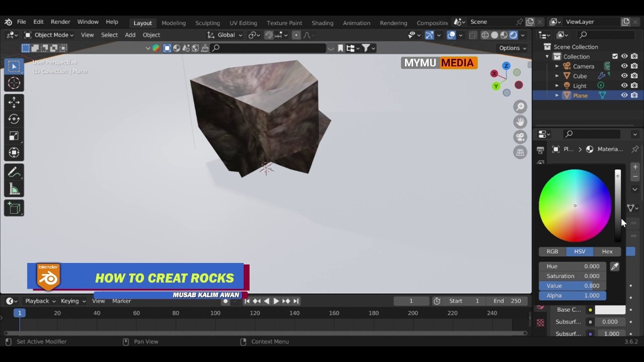Viewport: 644px width, 362px height.
Task: Hide the Camera in viewport
Action: 624,66
